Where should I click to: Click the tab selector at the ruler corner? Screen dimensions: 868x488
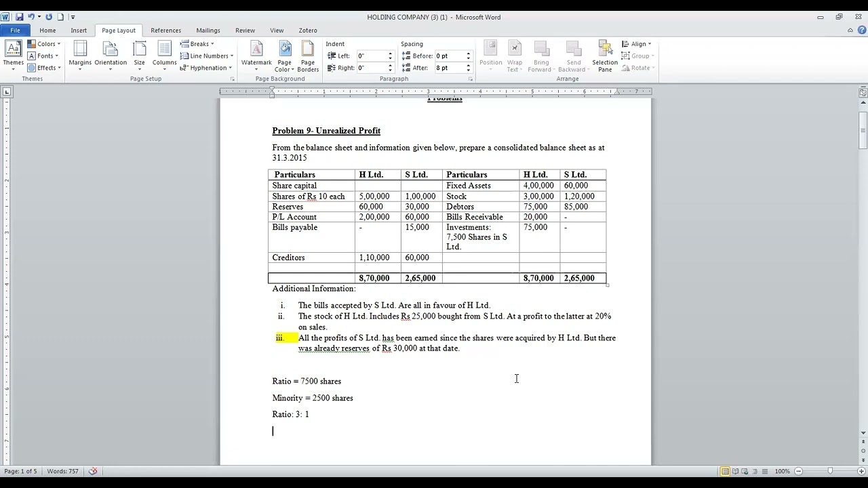7,91
